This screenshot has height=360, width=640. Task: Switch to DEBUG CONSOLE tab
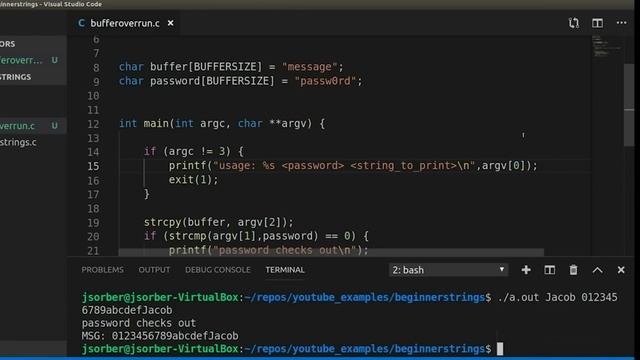tap(218, 270)
